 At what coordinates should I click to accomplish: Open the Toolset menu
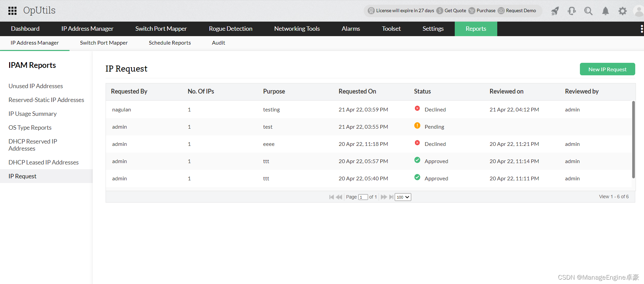point(391,29)
